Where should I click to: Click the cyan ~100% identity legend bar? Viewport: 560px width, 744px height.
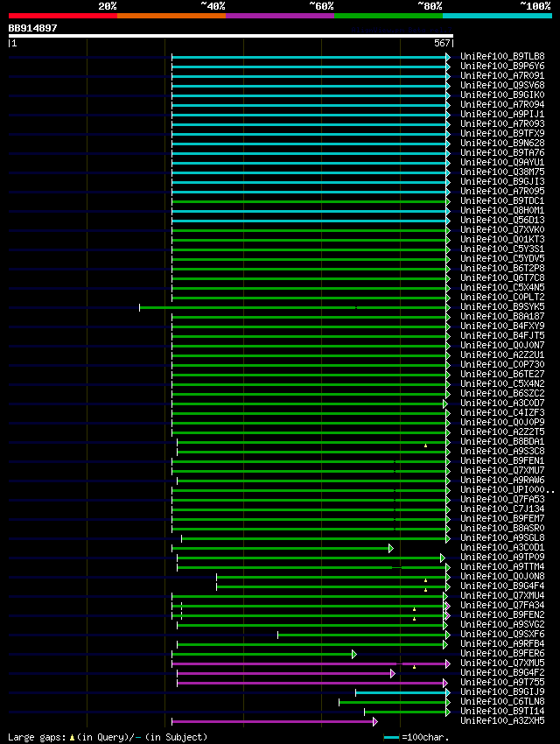497,16
